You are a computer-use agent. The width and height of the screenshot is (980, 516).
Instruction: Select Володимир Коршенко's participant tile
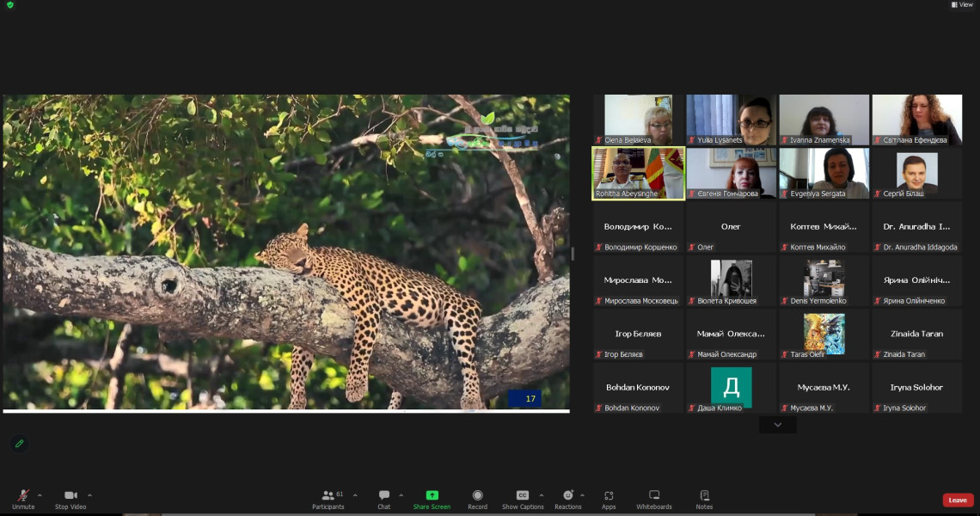(x=638, y=227)
